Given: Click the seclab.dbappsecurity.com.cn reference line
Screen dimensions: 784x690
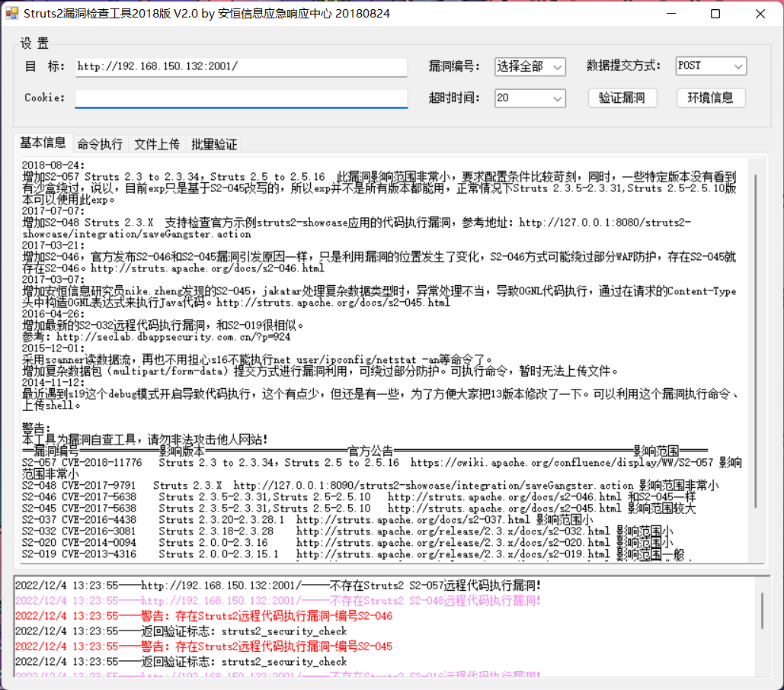Looking at the screenshot, I should (156, 337).
